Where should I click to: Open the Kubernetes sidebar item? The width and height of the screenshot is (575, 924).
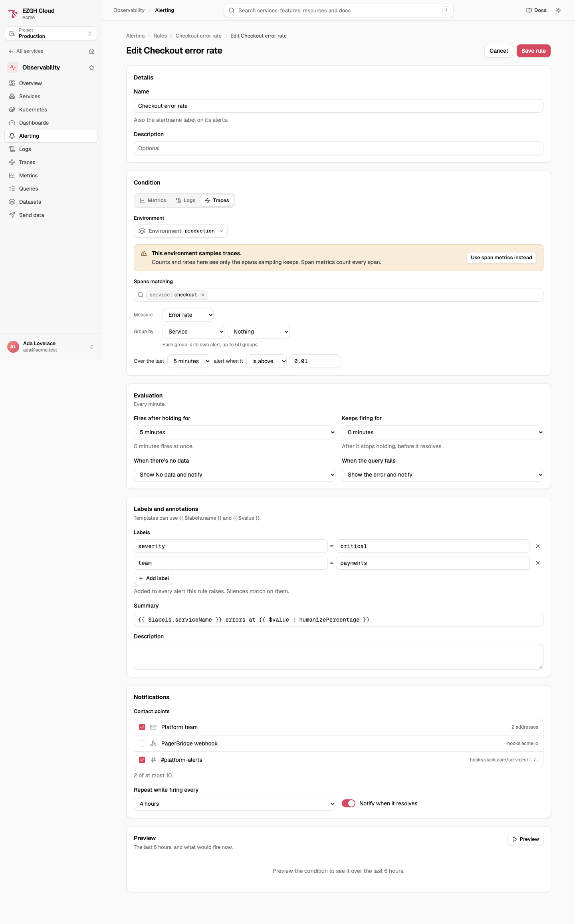[x=51, y=109]
